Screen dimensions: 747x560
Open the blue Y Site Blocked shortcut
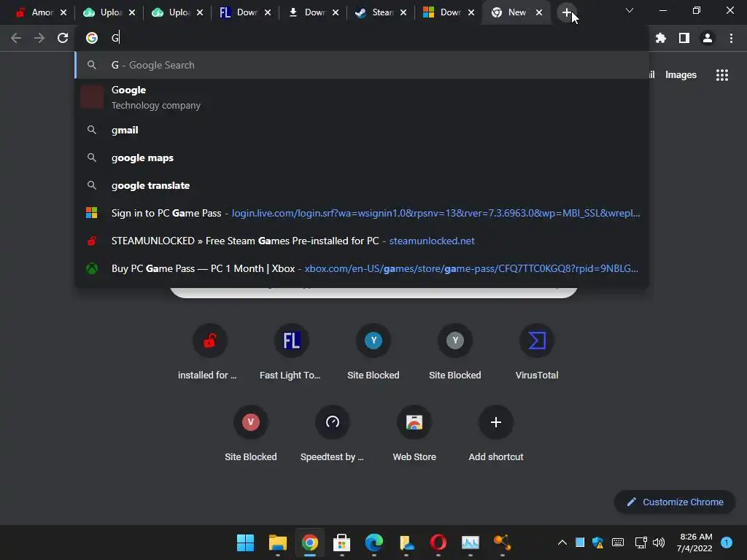[373, 352]
